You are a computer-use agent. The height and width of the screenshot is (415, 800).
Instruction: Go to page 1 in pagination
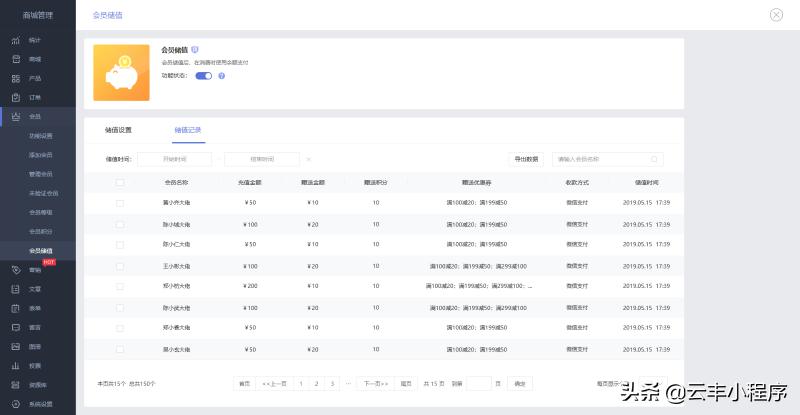301,383
